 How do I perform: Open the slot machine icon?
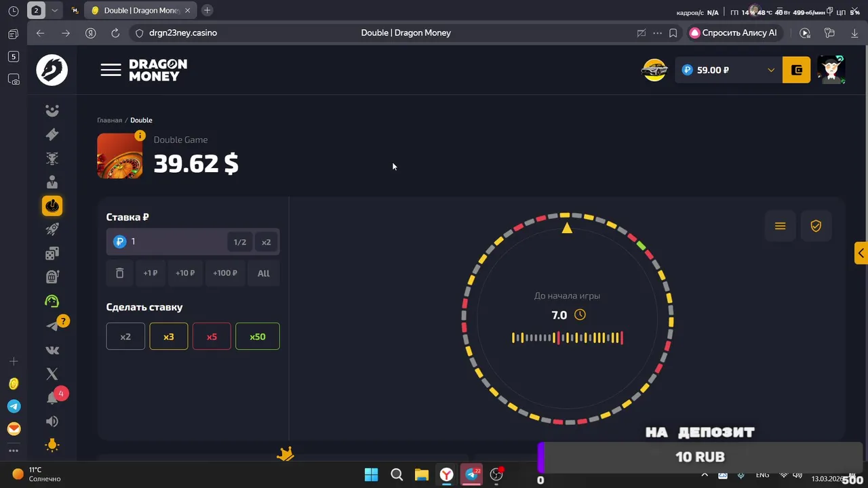click(52, 277)
